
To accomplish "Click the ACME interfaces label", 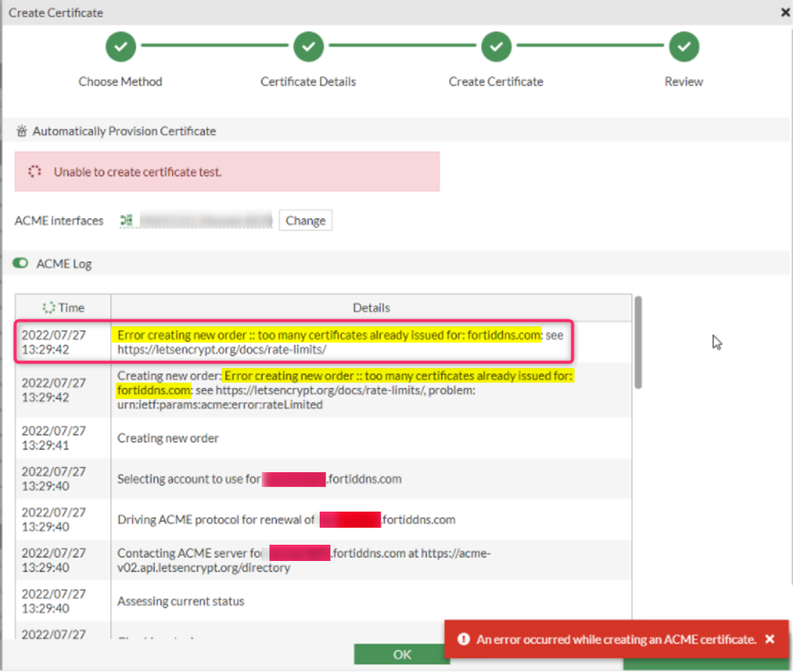I will 59,221.
